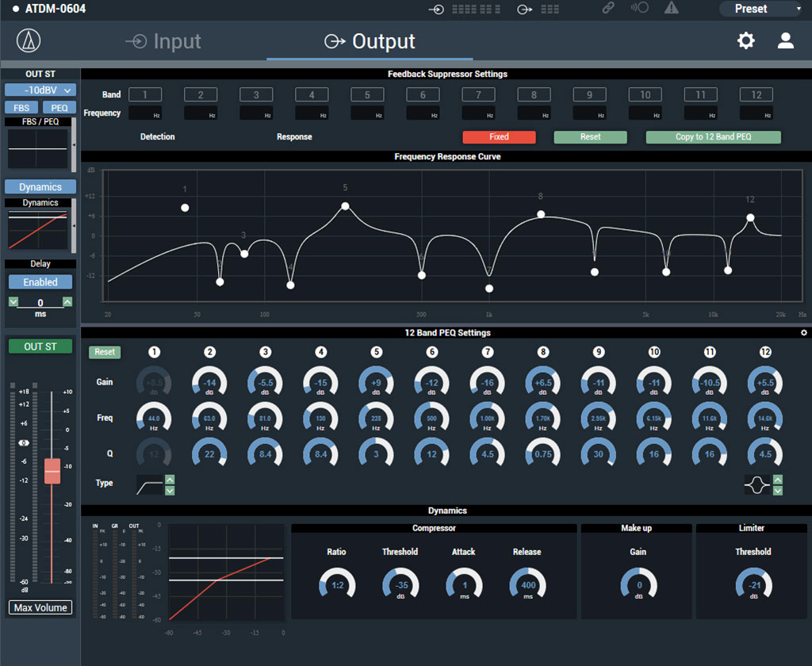Open the small PEQ settings gear
Image resolution: width=812 pixels, height=666 pixels.
803,333
